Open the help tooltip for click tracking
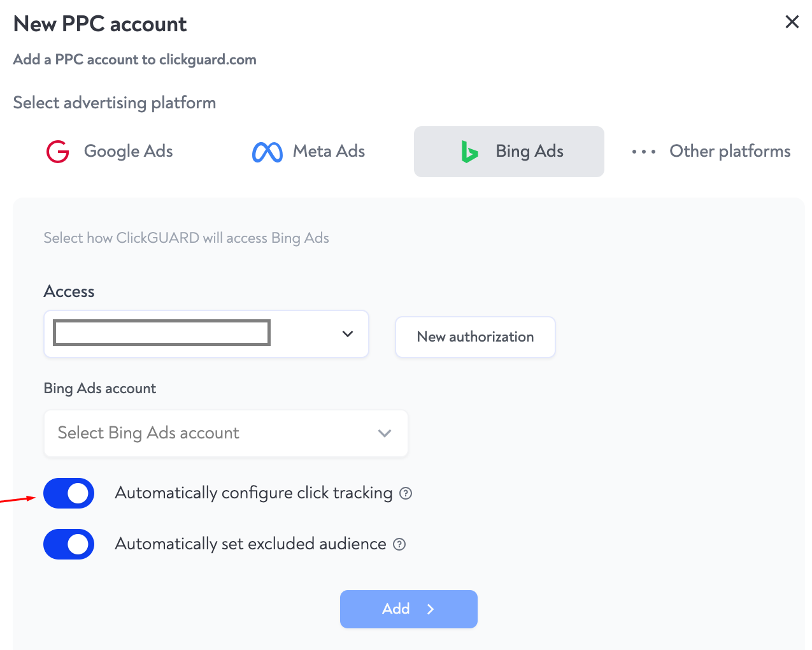The image size is (812, 650). click(406, 493)
